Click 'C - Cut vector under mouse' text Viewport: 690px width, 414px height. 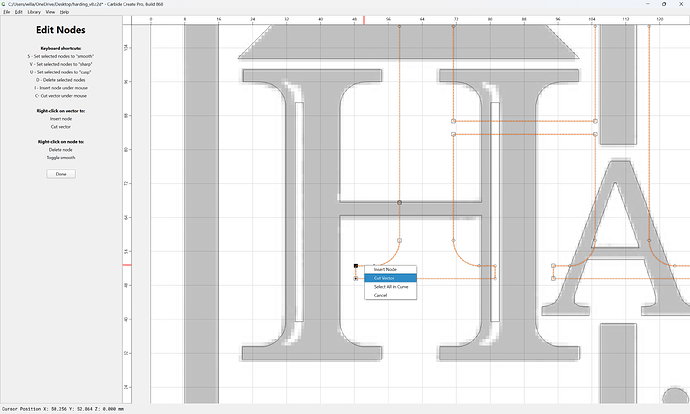coord(61,96)
